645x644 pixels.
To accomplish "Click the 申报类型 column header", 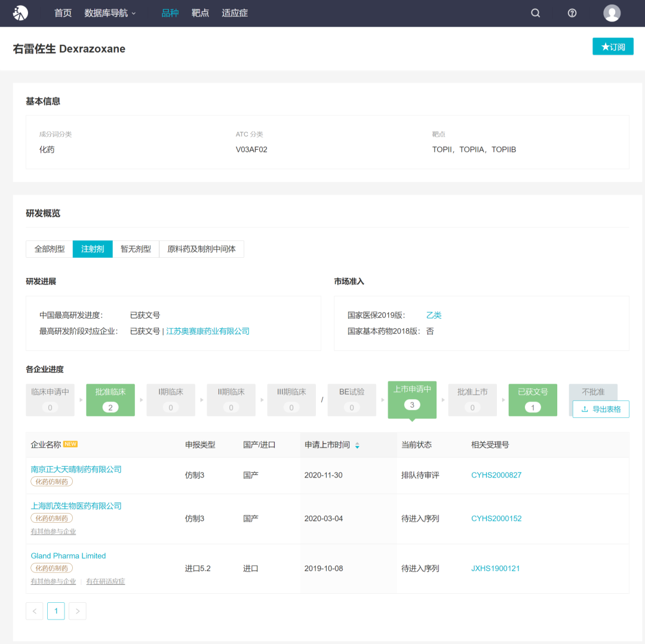I will pyautogui.click(x=200, y=445).
